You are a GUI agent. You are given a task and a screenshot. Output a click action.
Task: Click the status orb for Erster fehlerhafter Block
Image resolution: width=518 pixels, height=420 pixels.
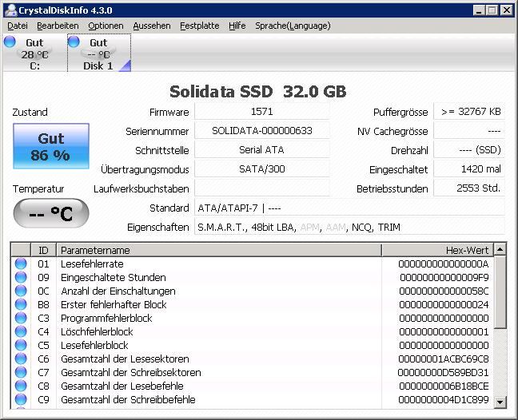pyautogui.click(x=21, y=304)
